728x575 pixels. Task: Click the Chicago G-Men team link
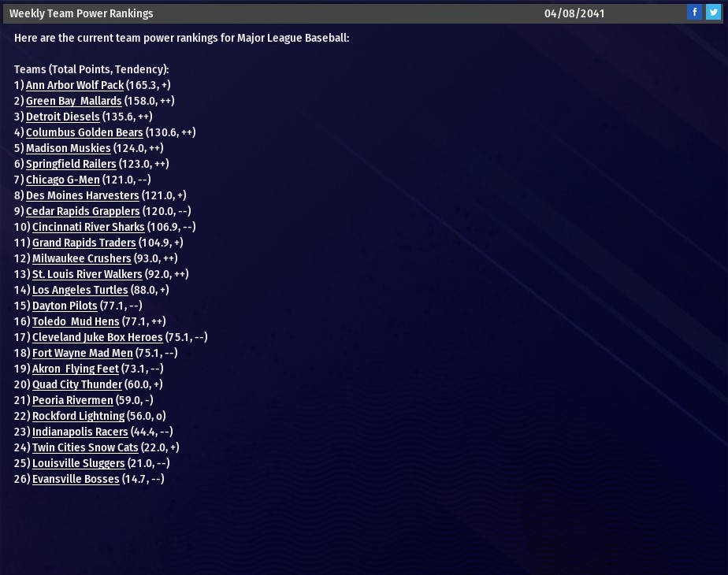pyautogui.click(x=63, y=180)
